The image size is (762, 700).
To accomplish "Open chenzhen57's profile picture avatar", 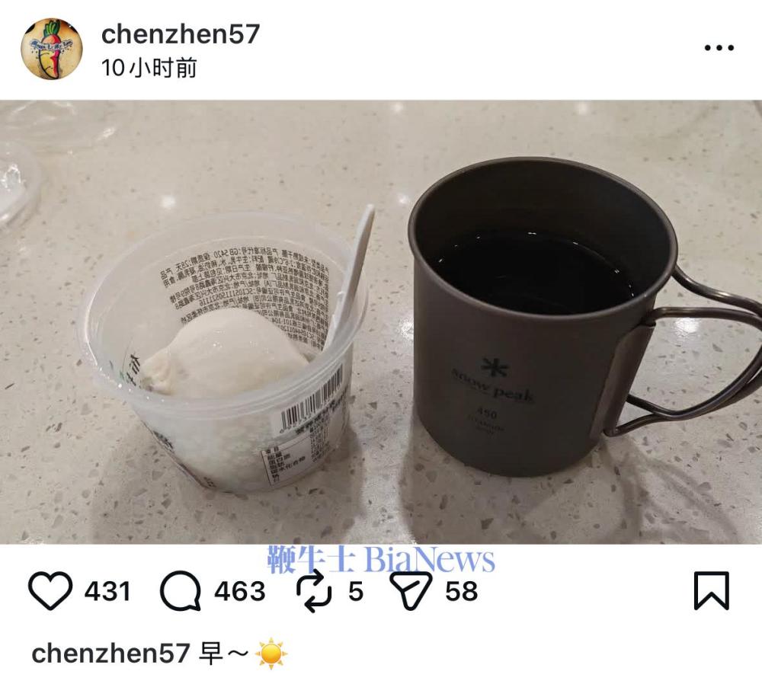I will 52,49.
